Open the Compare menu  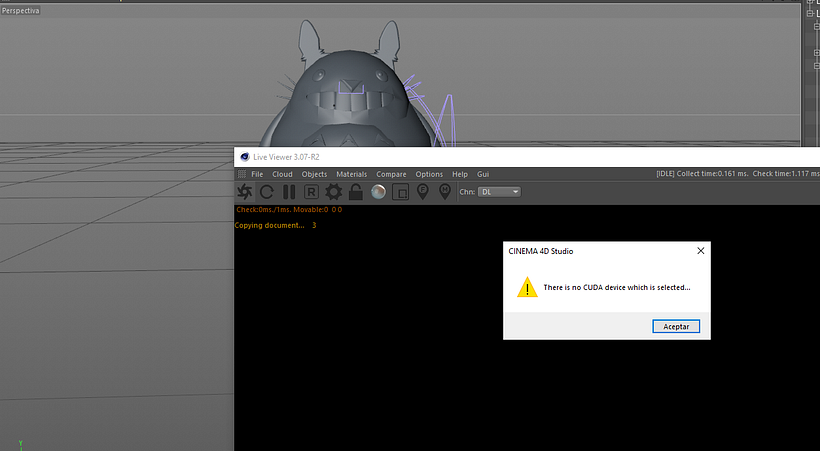click(391, 174)
